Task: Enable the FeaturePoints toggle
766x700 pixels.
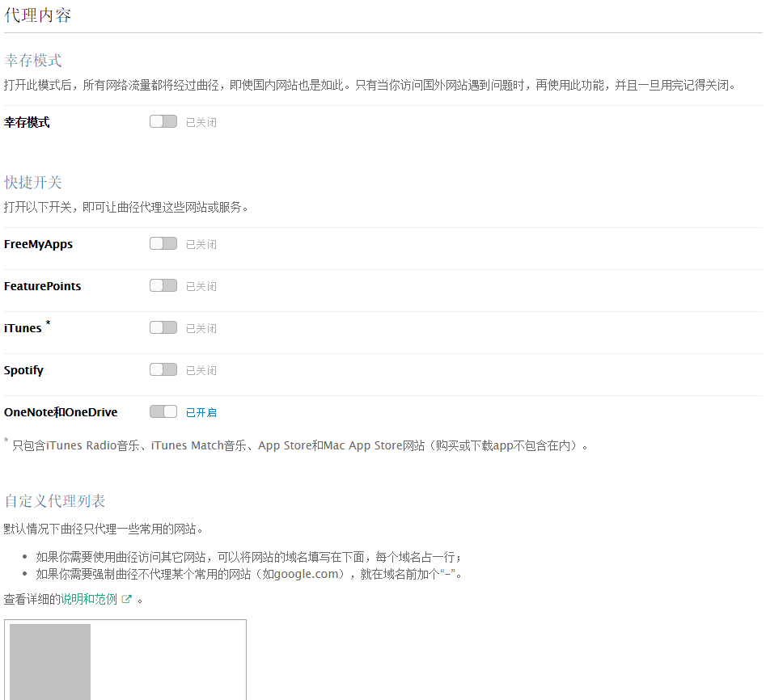Action: click(x=163, y=285)
